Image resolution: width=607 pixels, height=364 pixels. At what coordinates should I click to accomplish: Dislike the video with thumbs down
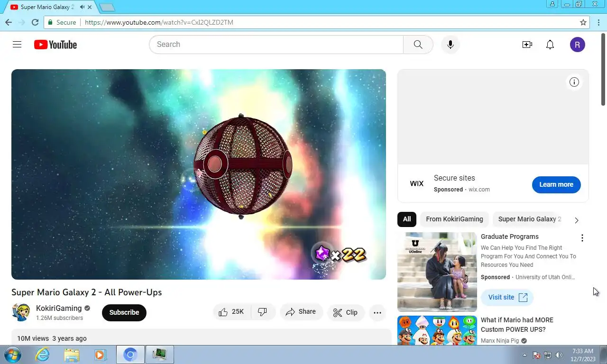point(263,312)
